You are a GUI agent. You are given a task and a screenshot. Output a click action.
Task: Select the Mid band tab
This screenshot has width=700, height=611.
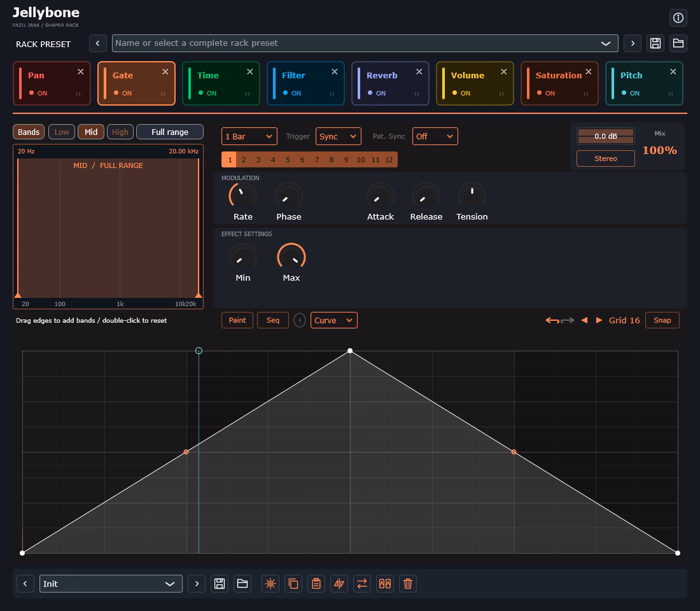tap(91, 132)
